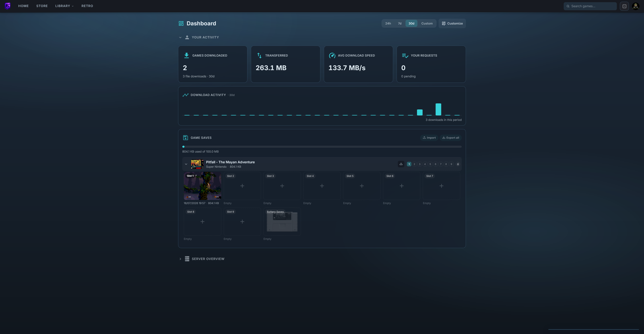Click the save storage usage progress bar

[322, 147]
